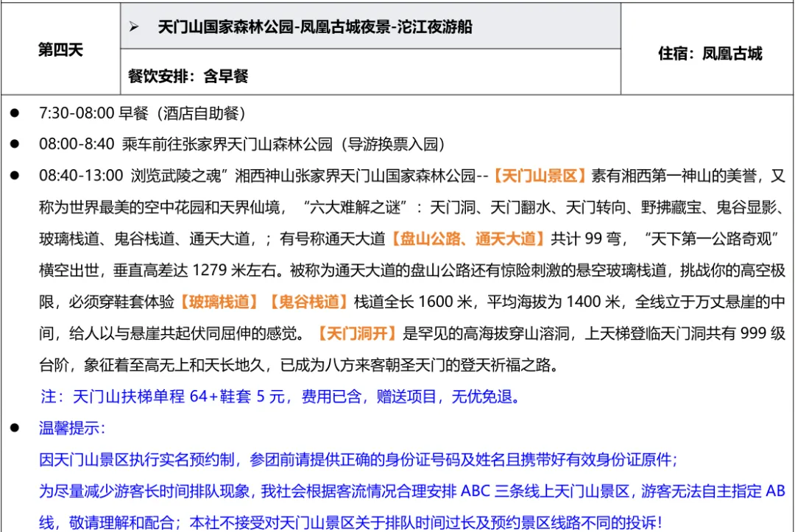The height and width of the screenshot is (532, 795).
Task: Click the blue note 注：天门山扶梯单程 64+鞋套 5 元
Action: pyautogui.click(x=163, y=396)
